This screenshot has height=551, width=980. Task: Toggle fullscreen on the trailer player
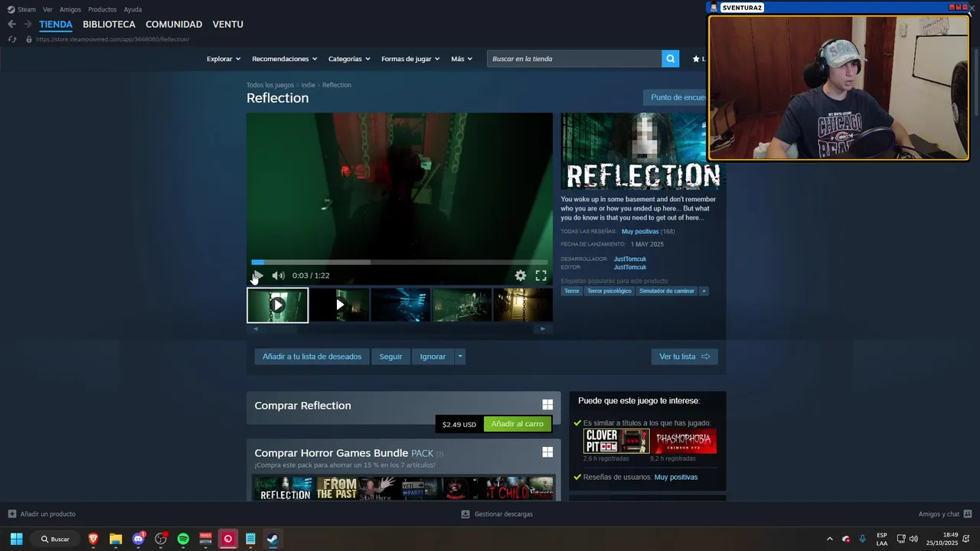pos(541,275)
